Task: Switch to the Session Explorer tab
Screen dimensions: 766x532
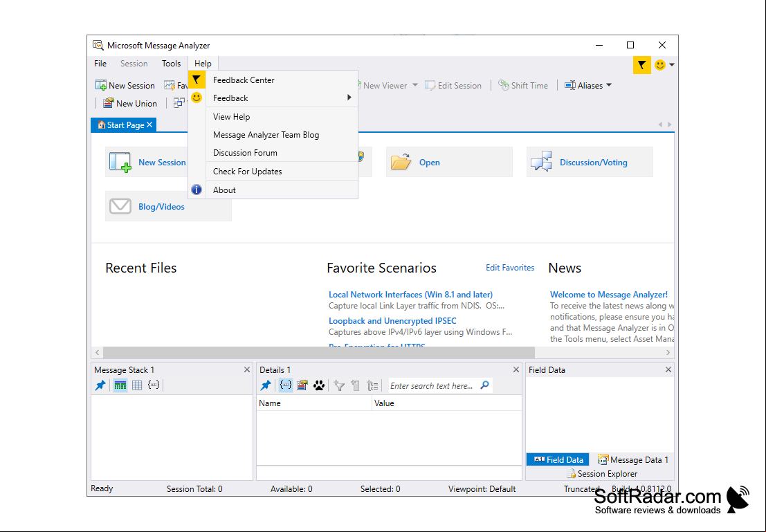Action: [602, 473]
